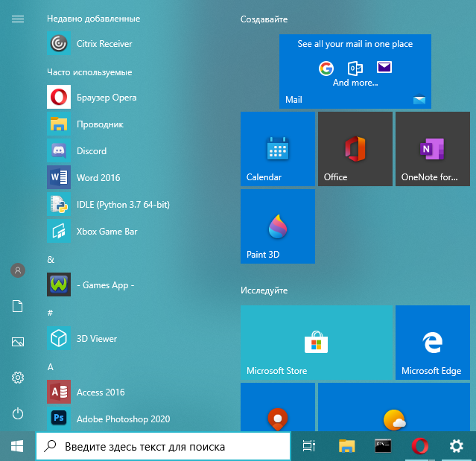This screenshot has width=476, height=461.
Task: Open Xbox Game Bar app
Action: [92, 231]
